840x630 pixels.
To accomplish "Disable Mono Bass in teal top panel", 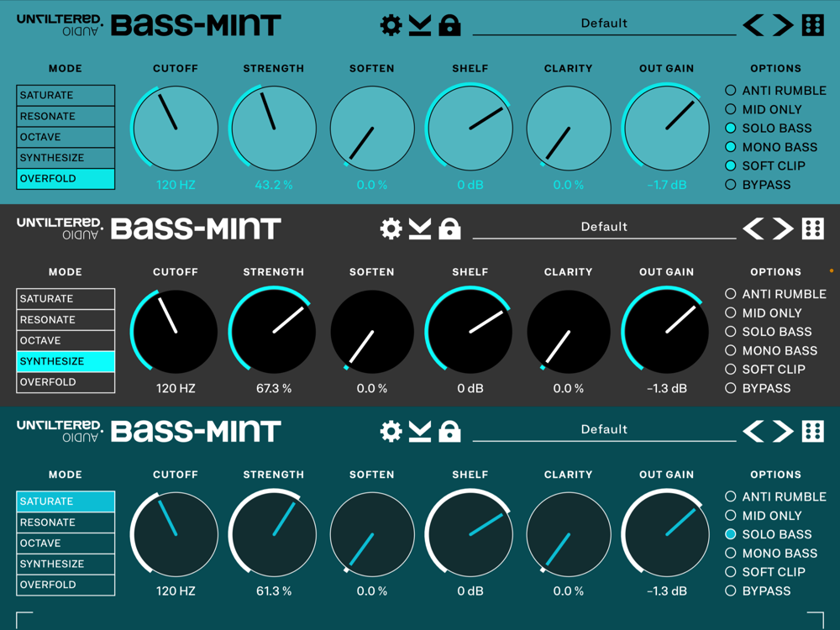I will 730,146.
